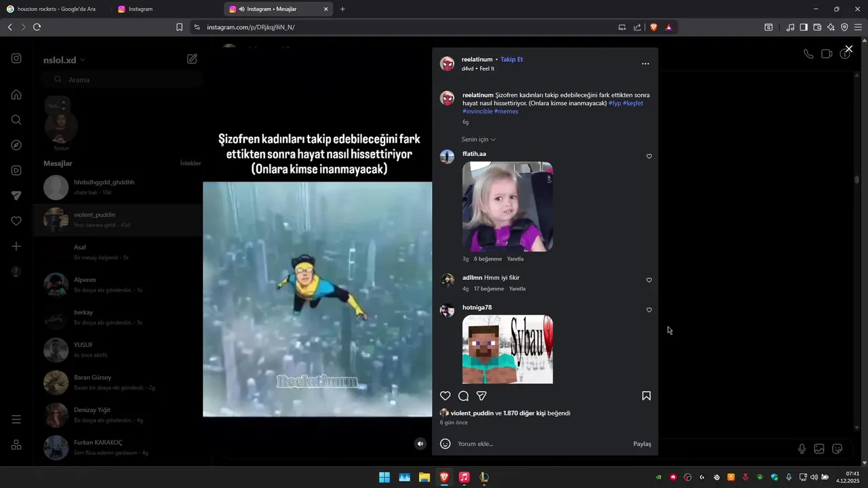Viewport: 868px width, 488px height.
Task: Share the post with the paper plane icon
Action: pos(481,396)
